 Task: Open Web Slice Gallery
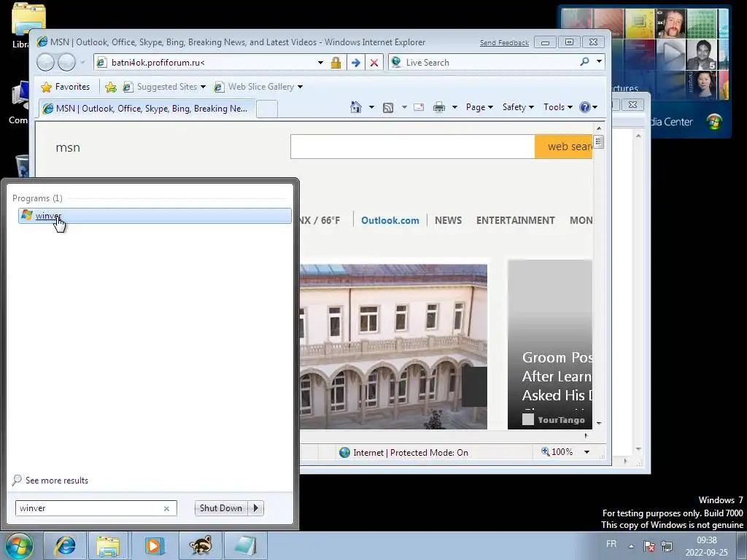click(258, 87)
